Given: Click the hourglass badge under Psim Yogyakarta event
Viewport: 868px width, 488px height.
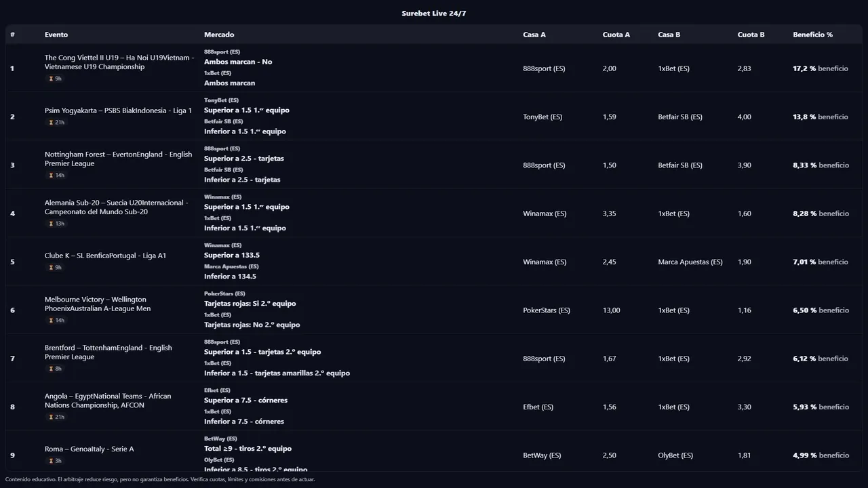Looking at the screenshot, I should [x=56, y=123].
